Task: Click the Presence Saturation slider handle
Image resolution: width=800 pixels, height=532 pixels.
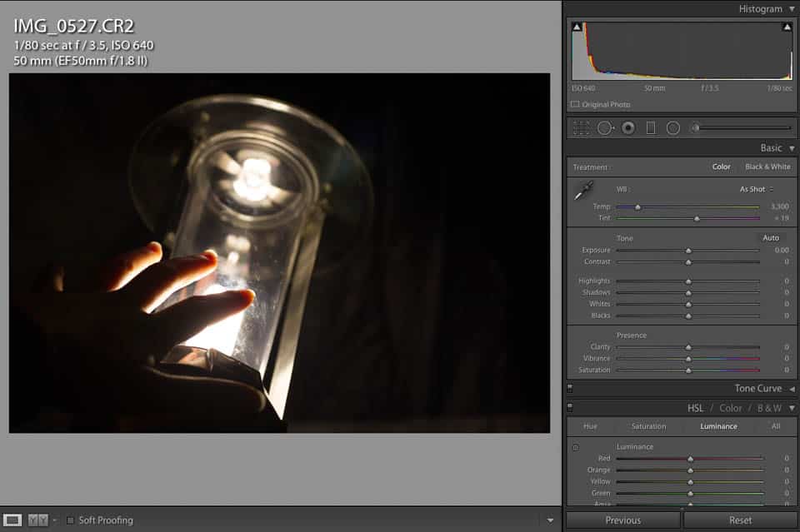Action: [x=688, y=370]
